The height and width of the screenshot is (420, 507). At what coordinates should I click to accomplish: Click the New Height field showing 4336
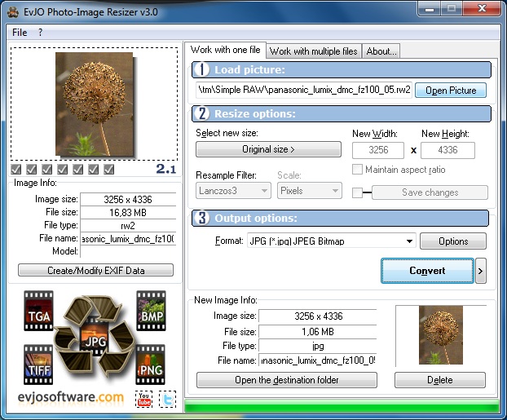[x=447, y=150]
